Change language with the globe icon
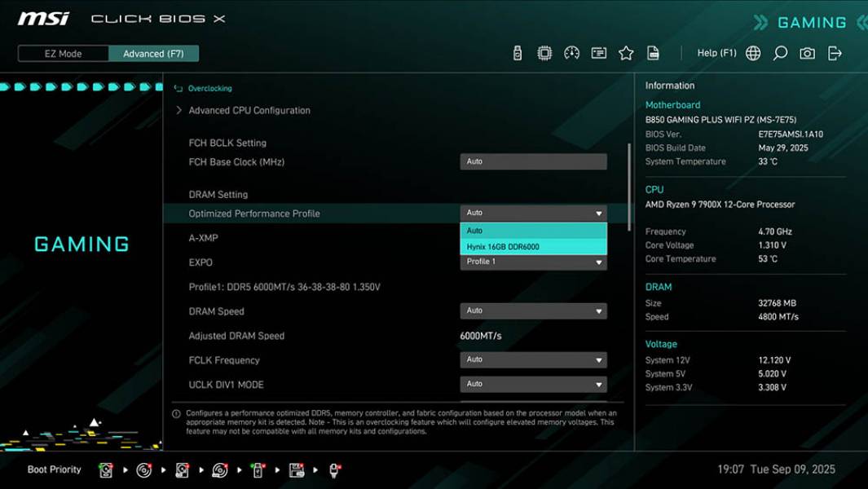Screen dimensions: 868x489 (752, 52)
